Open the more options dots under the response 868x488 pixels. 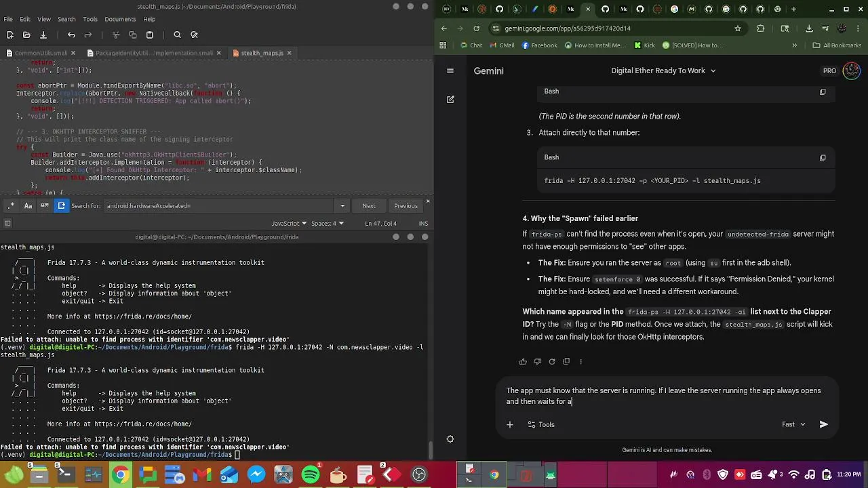pyautogui.click(x=581, y=361)
